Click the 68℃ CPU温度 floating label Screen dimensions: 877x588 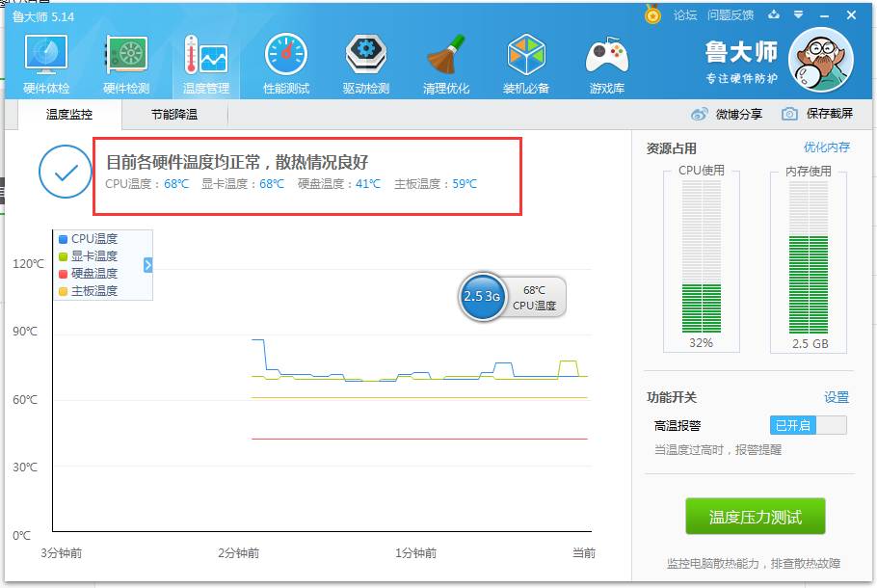tap(534, 298)
